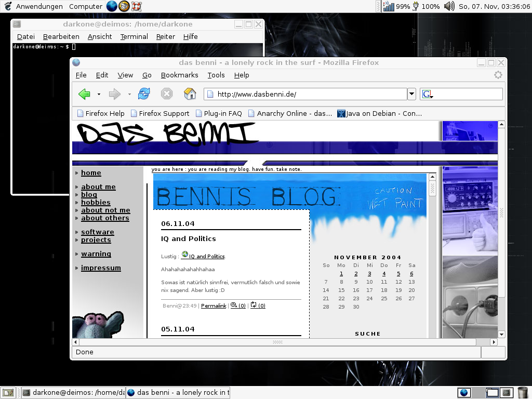This screenshot has width=532, height=399.
Task: Follow the 'about not me' sidebar link
Action: click(x=105, y=210)
